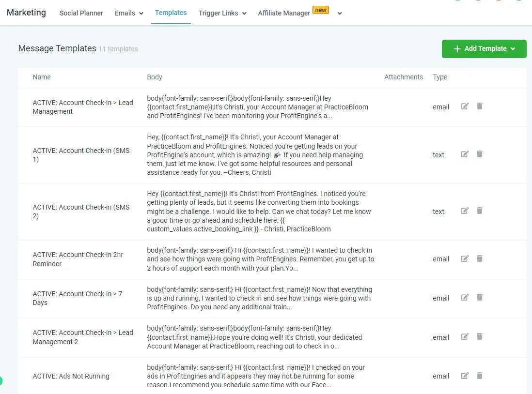Select 'ACTIVE: Account Check-in > 7 Days' name

click(78, 298)
